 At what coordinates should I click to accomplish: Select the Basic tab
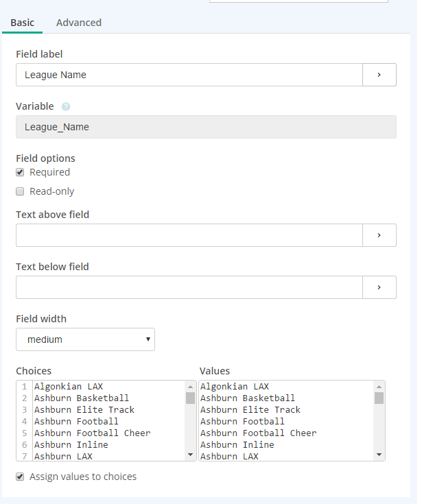pos(22,23)
